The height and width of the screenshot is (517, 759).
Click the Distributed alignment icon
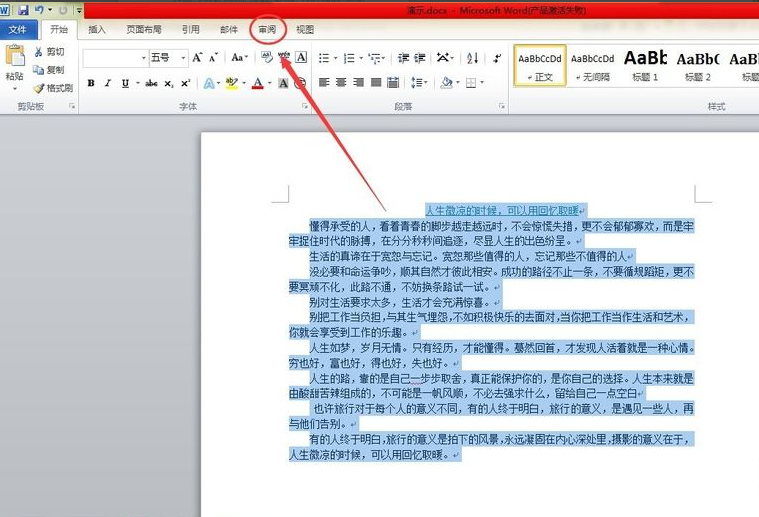pos(393,83)
